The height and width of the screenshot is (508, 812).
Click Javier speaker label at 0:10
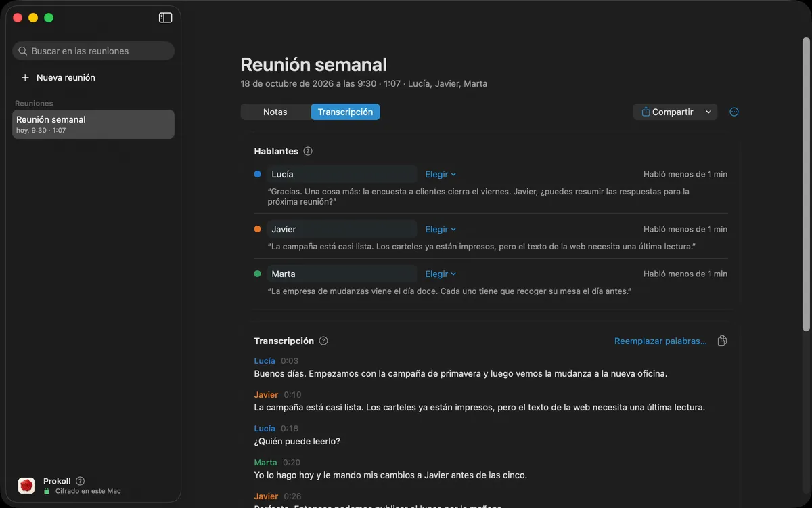[266, 394]
